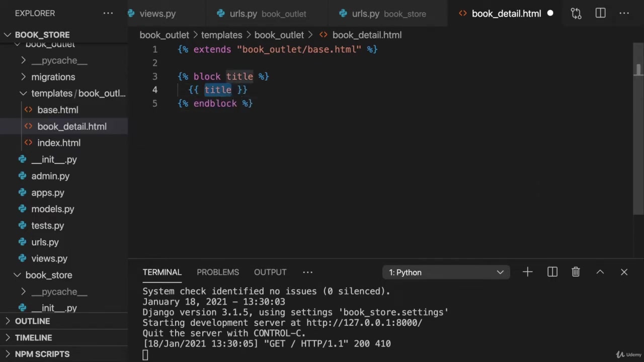
Task: Open editor More Actions ellipsis menu
Action: click(624, 14)
